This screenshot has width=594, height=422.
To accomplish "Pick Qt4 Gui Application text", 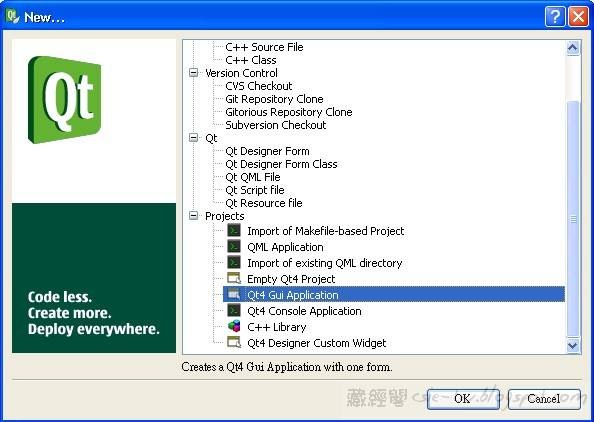I will [x=292, y=295].
